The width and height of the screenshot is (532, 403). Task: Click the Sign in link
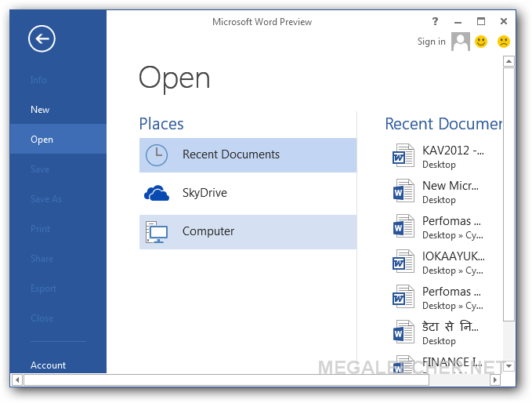(x=431, y=42)
